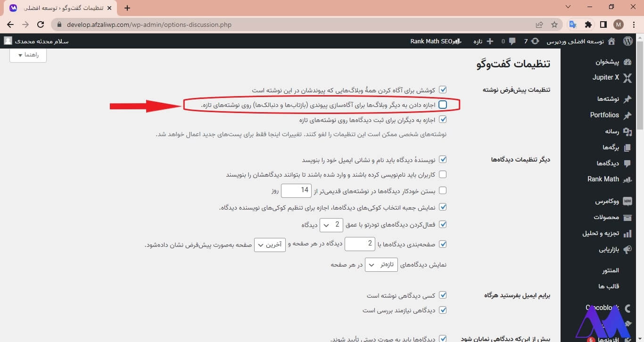Open the comment order تازه‌تر dropdown

click(x=382, y=265)
